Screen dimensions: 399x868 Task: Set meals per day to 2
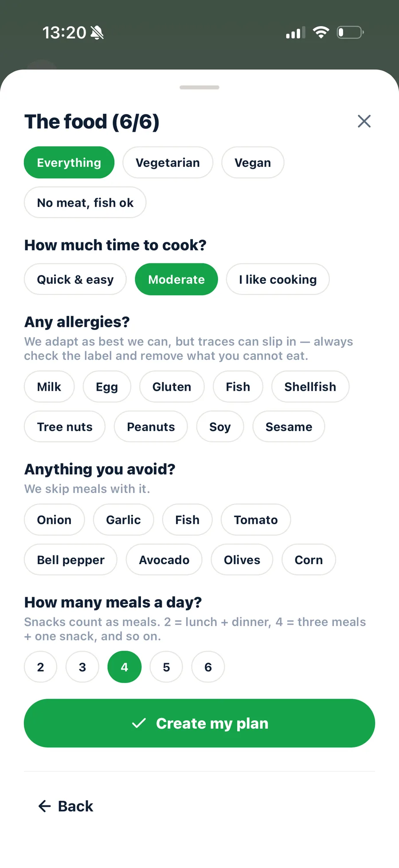point(41,667)
